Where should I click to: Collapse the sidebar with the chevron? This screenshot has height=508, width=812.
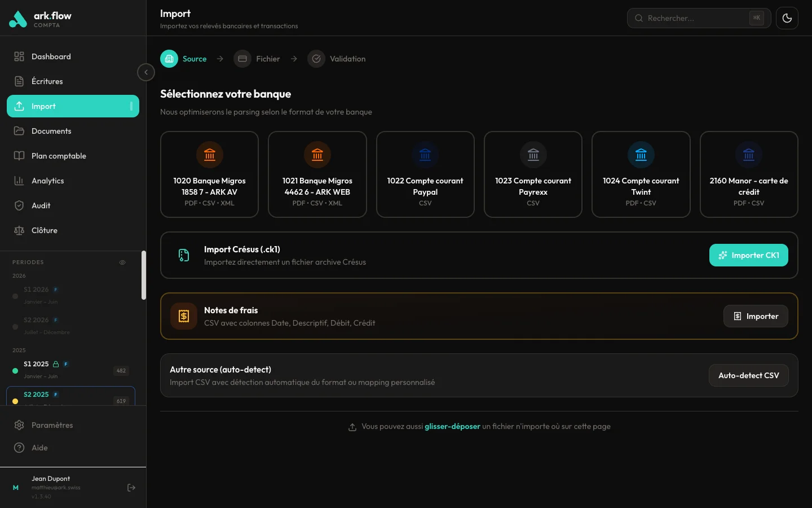tap(145, 72)
